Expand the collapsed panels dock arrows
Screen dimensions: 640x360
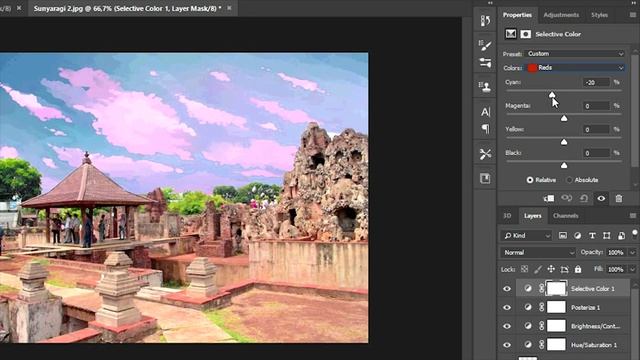coord(490,3)
